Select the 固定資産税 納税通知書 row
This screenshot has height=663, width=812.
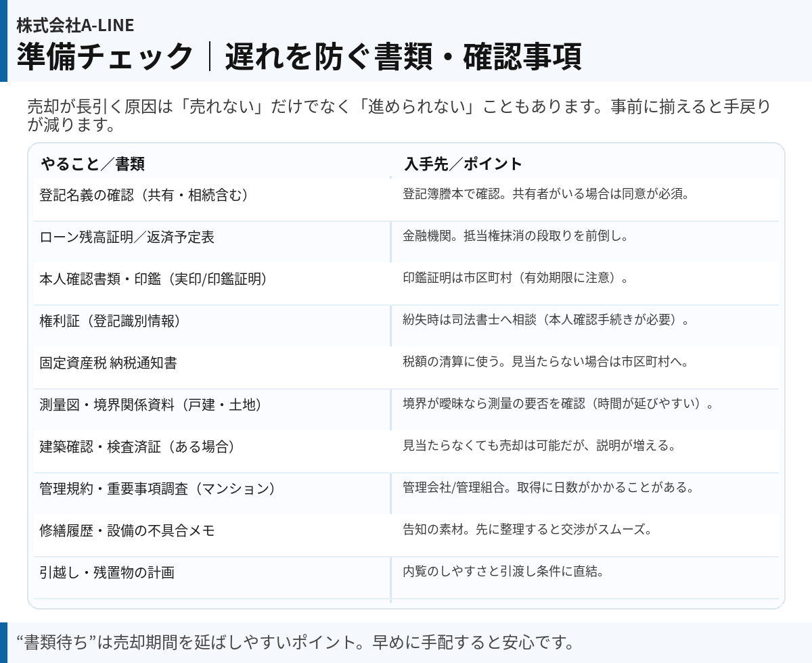[108, 363]
